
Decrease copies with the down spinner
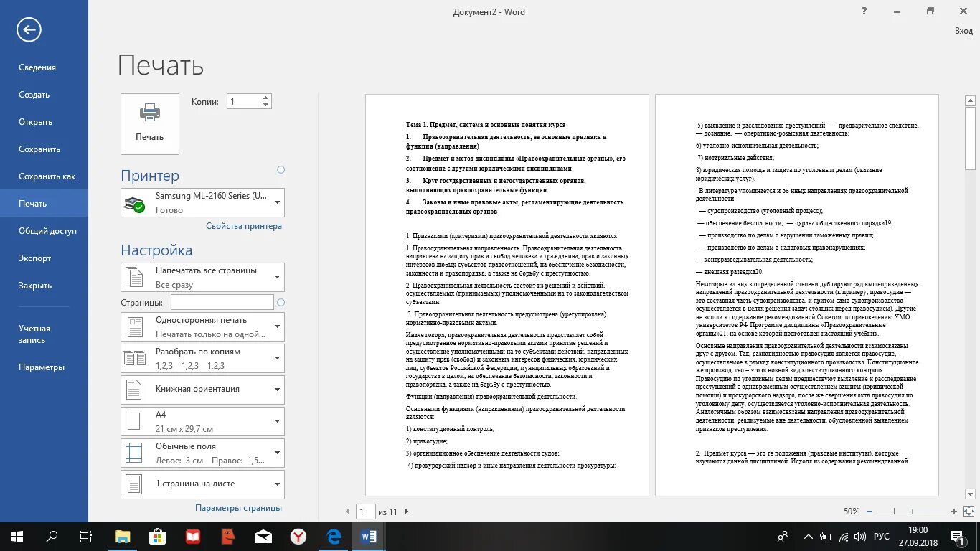(266, 105)
